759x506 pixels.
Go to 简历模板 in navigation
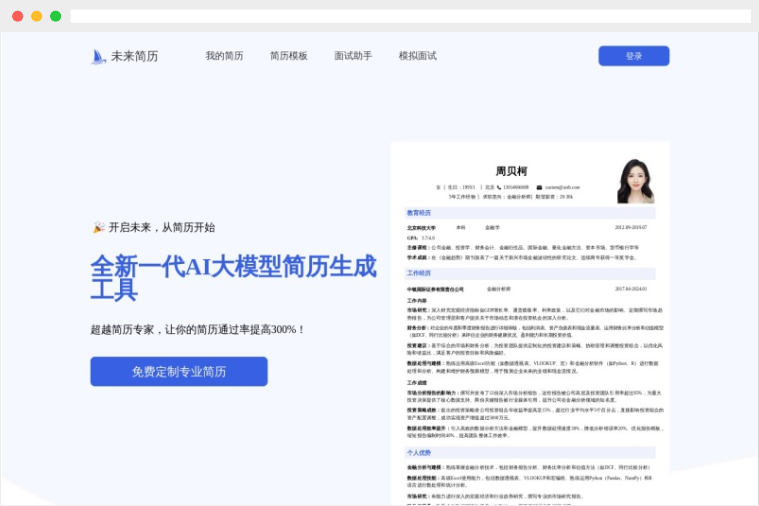pos(288,56)
